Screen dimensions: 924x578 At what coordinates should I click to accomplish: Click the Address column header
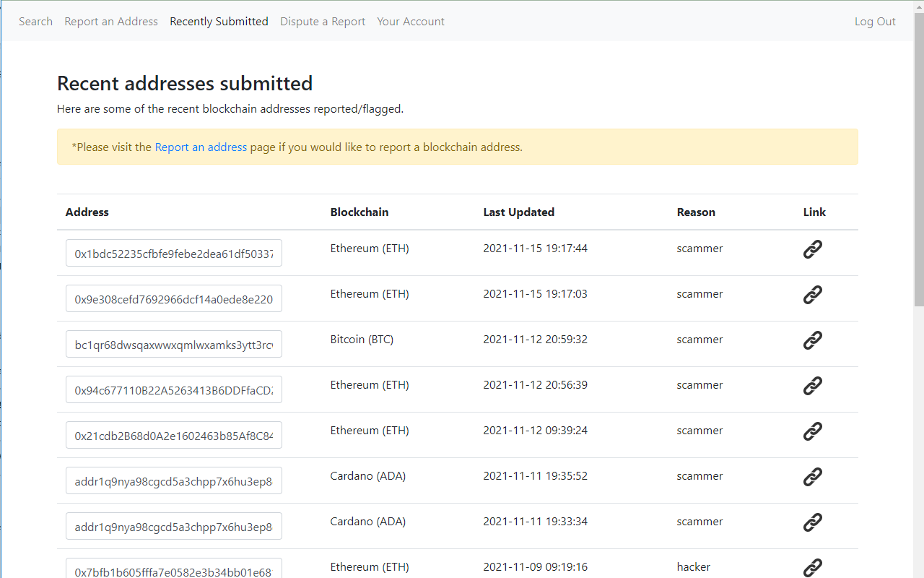pyautogui.click(x=87, y=212)
